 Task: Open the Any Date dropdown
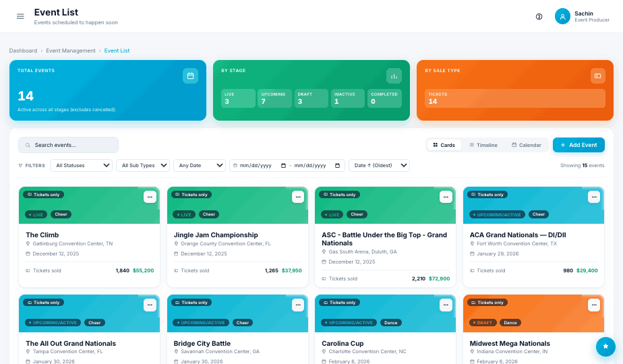[200, 165]
